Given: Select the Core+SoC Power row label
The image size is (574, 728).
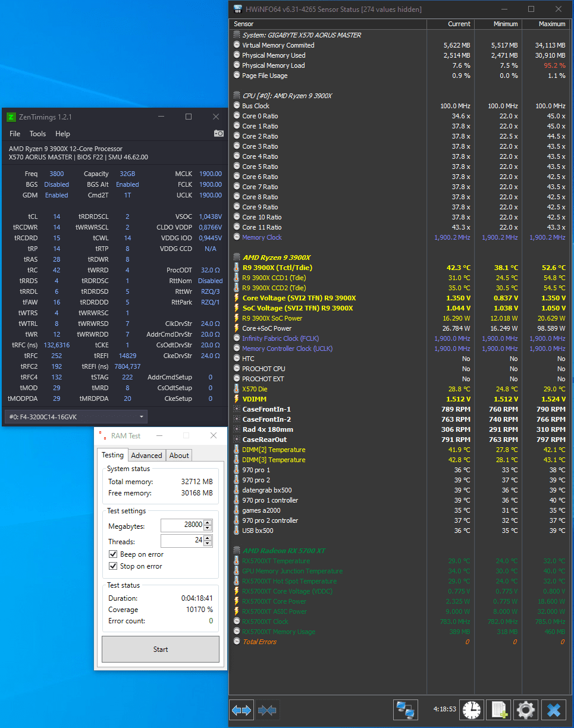Looking at the screenshot, I should coord(267,328).
